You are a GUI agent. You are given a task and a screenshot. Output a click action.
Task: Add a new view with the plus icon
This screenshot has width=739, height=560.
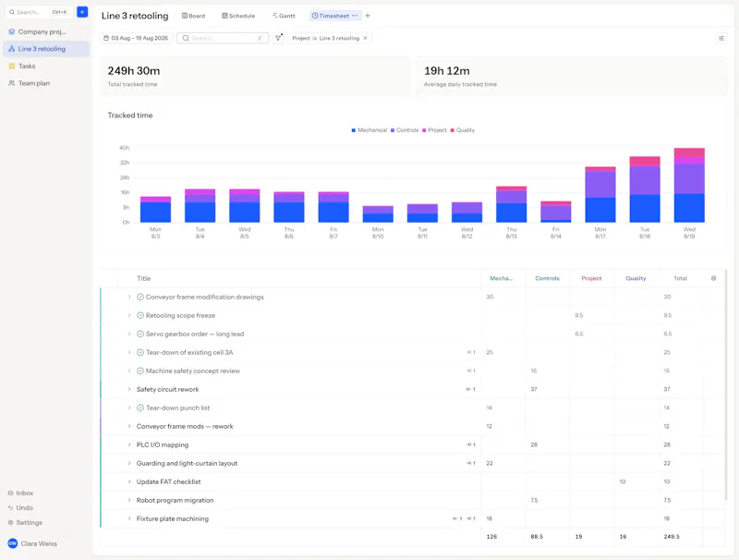coord(368,16)
